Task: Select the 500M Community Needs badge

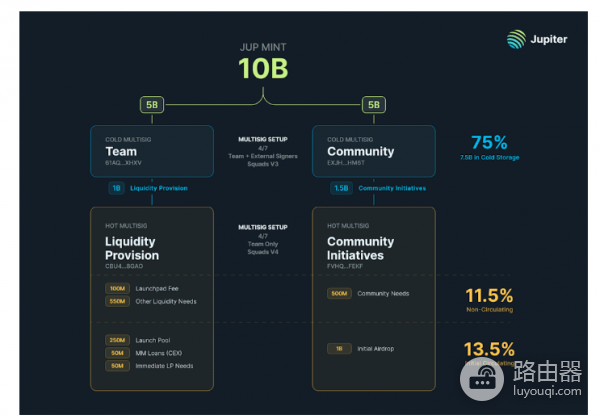Action: (x=338, y=293)
